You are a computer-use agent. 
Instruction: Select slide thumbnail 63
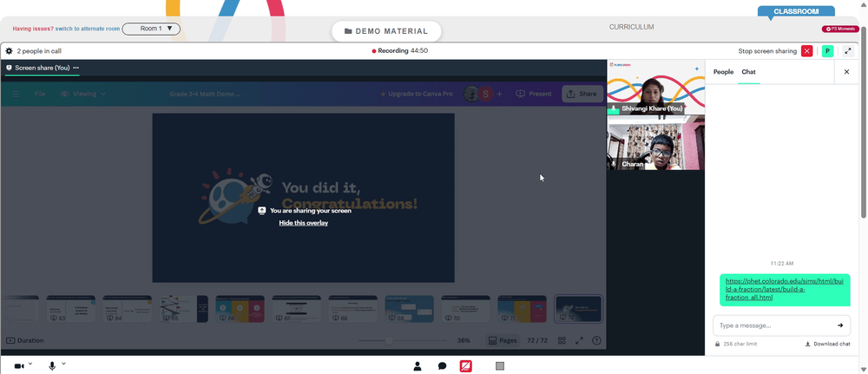click(71, 309)
